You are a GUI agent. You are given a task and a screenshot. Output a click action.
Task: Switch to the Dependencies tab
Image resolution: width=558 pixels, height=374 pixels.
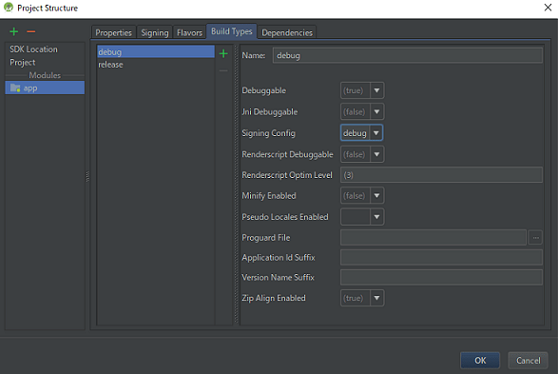point(287,32)
